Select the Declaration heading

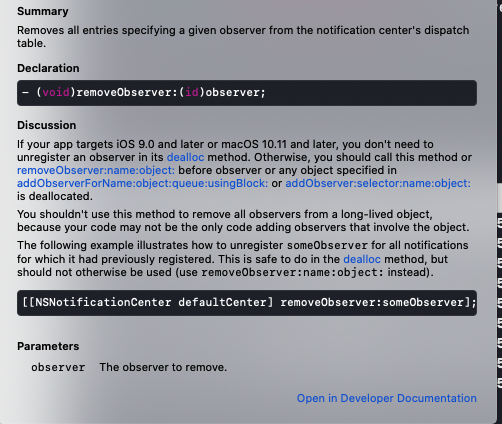(x=48, y=68)
